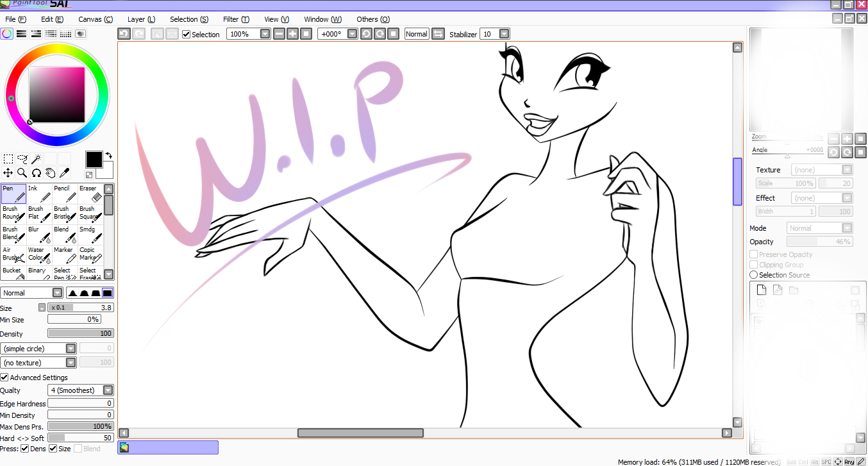Screen dimensions: 868x466
Task: Open the Qualty 4 (Smoothest) dropdown
Action: coord(81,390)
